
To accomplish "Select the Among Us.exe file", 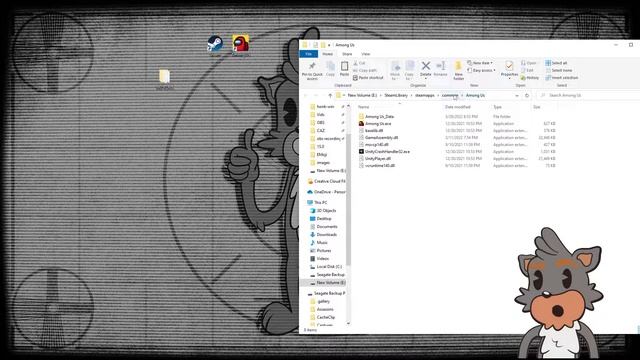I will coord(378,124).
